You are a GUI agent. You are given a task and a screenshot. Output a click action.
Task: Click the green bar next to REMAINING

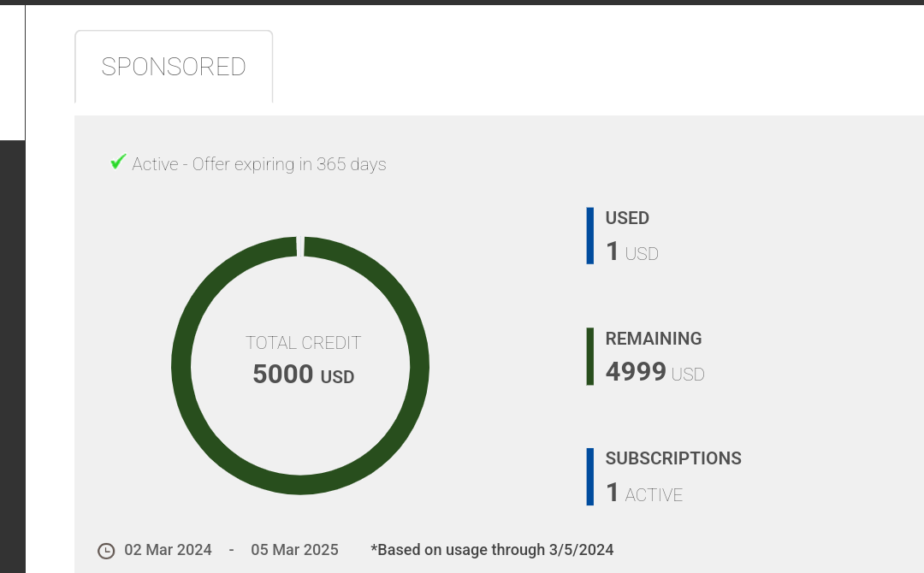click(x=590, y=356)
